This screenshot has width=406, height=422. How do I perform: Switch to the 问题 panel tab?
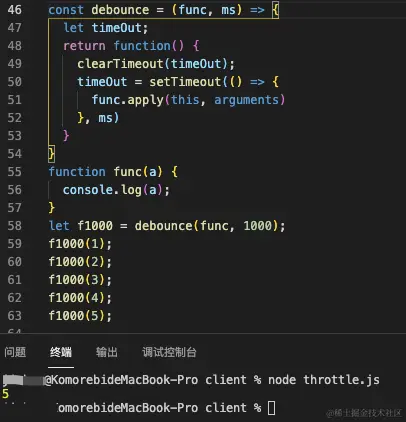(x=15, y=352)
